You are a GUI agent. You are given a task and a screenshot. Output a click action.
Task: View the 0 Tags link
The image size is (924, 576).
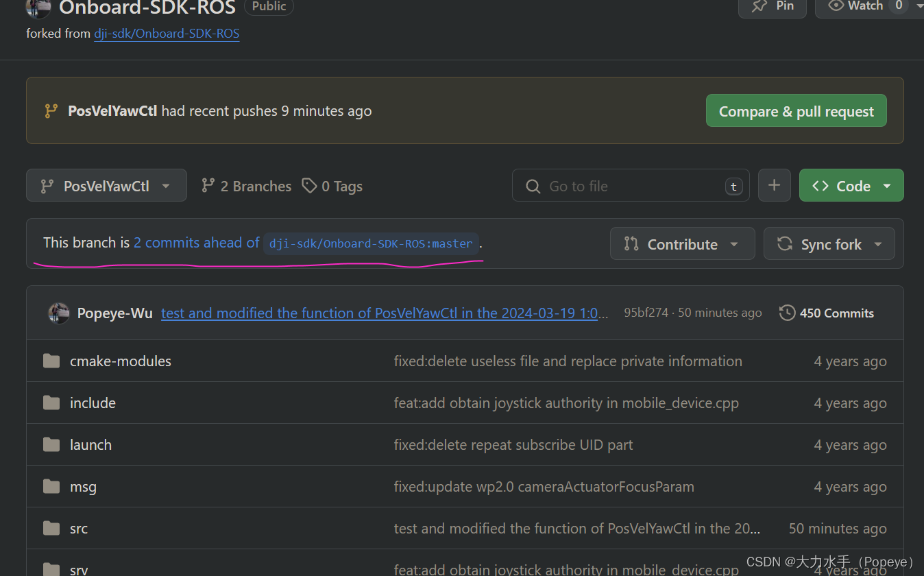coord(332,186)
